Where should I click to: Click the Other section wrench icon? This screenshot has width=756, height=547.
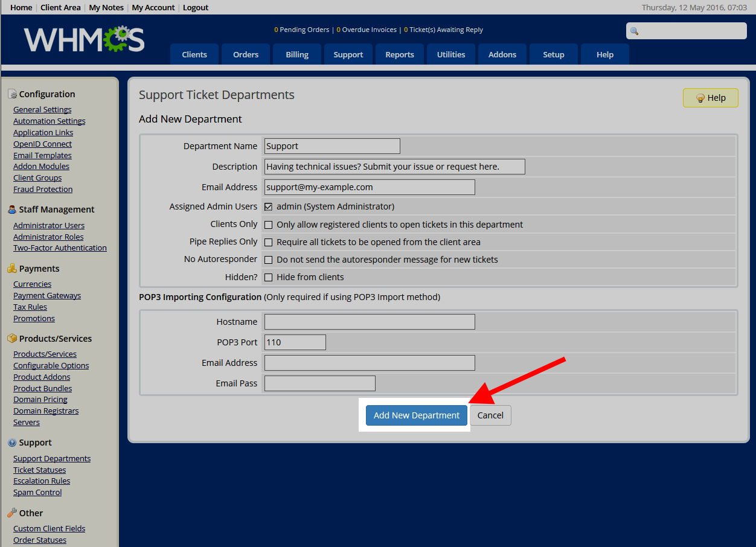click(12, 513)
